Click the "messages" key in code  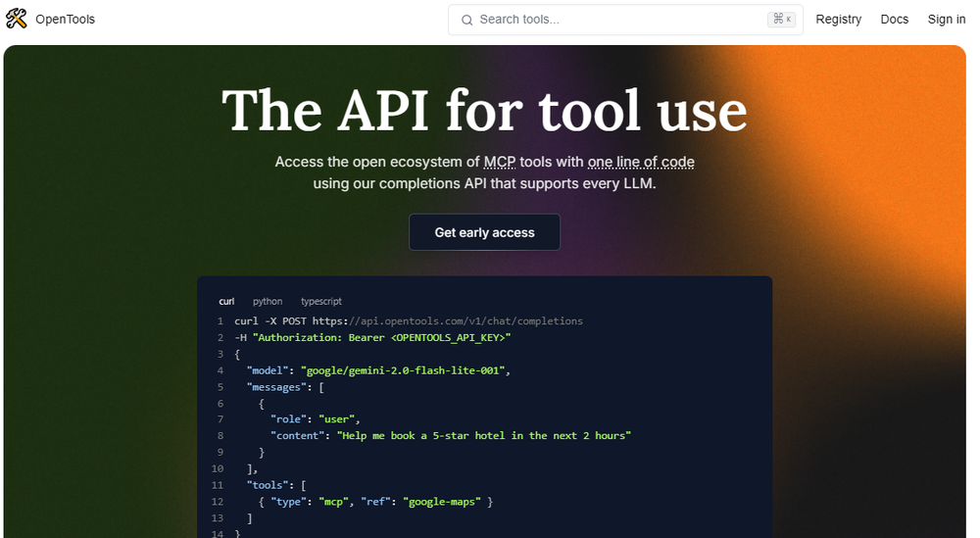pos(276,387)
